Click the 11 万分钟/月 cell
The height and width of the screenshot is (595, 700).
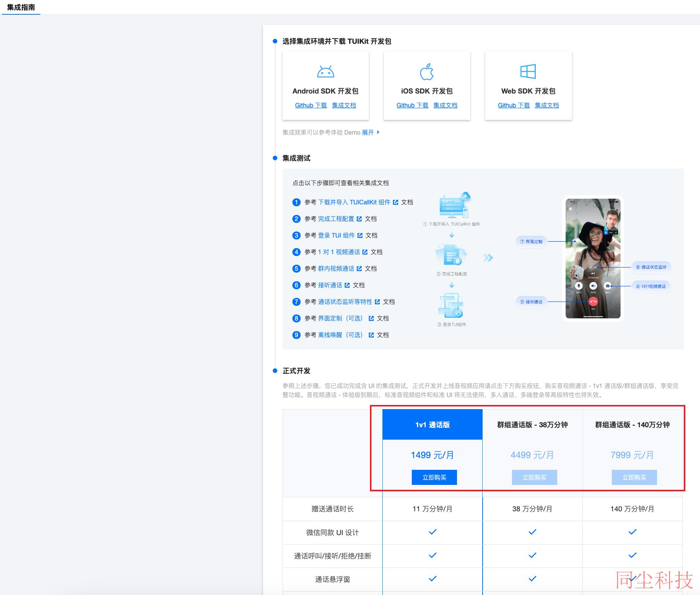433,509
